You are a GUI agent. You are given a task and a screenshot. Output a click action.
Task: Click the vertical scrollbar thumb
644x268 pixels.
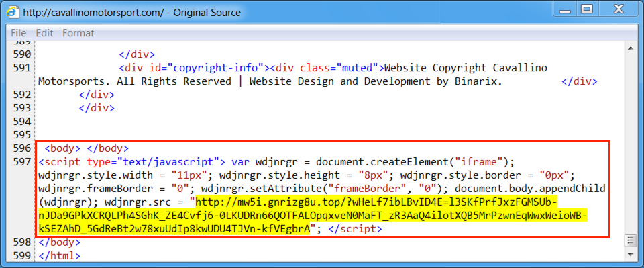631,240
